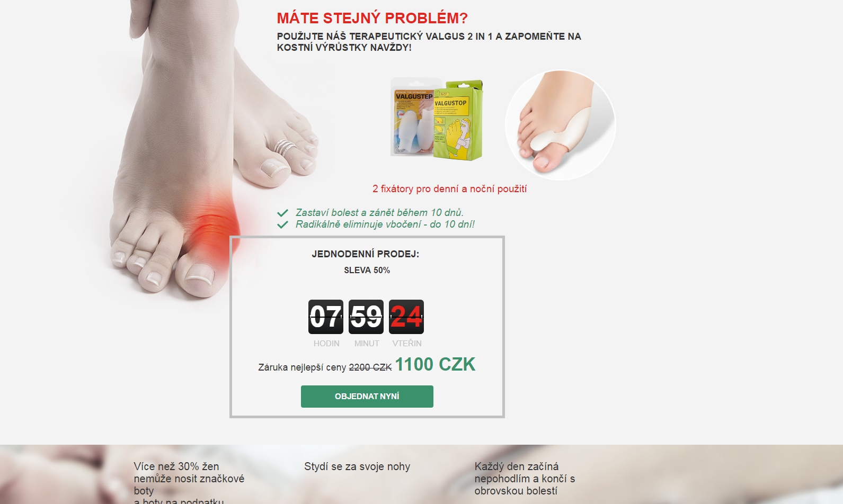Click the round toe fixator photo
843x504 pixels.
(561, 125)
